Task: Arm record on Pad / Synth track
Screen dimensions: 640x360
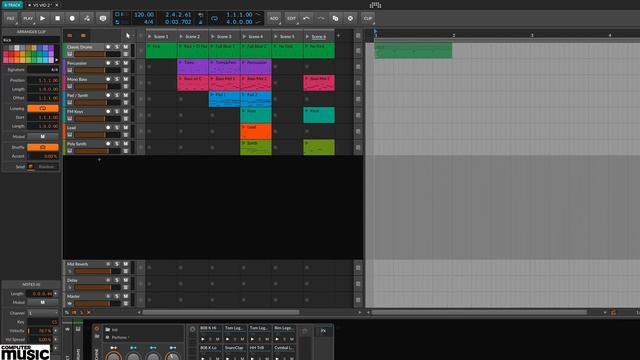Action: coord(108,95)
